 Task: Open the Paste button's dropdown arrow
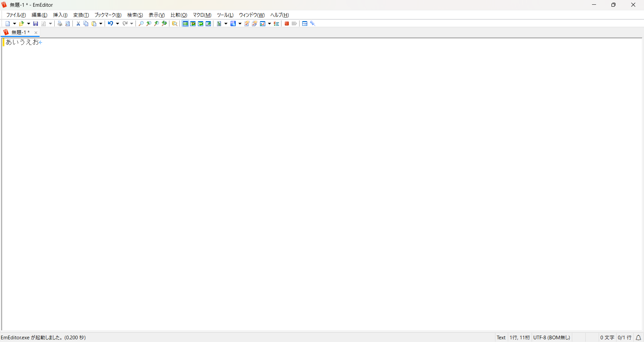(x=101, y=23)
